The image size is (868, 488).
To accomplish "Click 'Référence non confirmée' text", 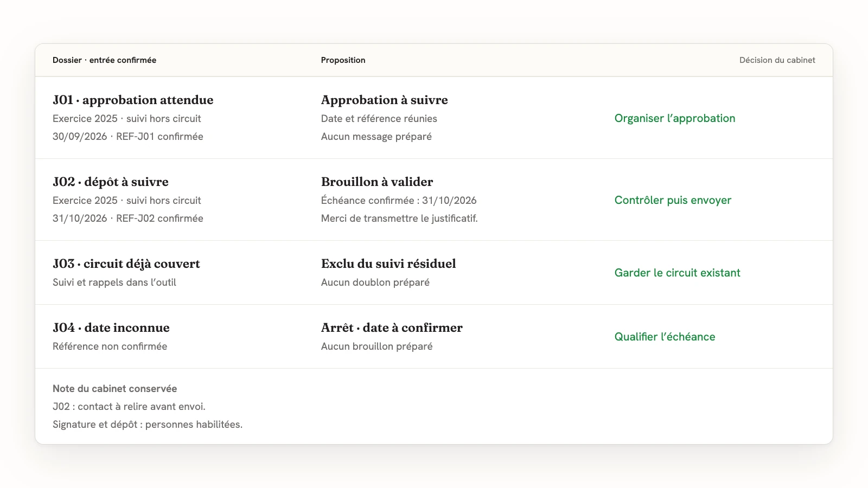I will [110, 346].
